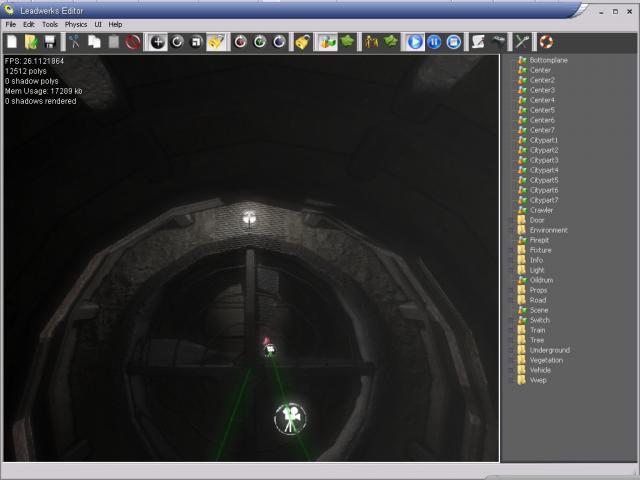Click the crossed wrench tools icon
The width and height of the screenshot is (640, 480).
point(521,42)
